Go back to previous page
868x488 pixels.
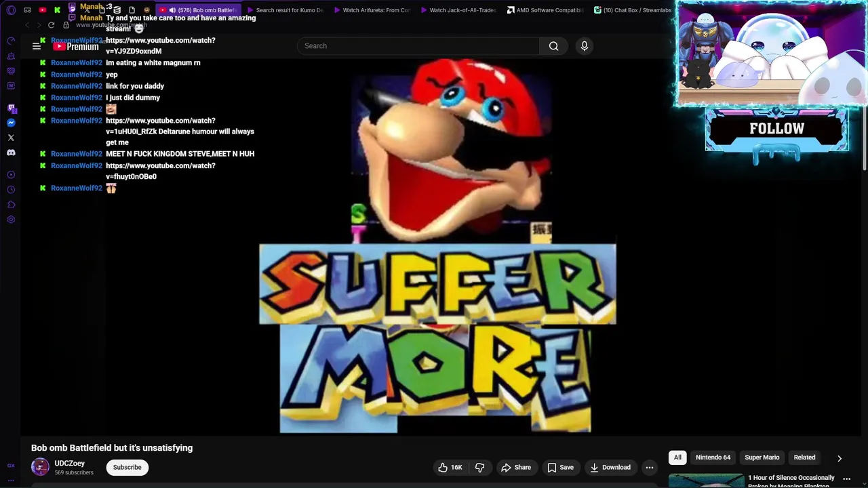click(26, 25)
